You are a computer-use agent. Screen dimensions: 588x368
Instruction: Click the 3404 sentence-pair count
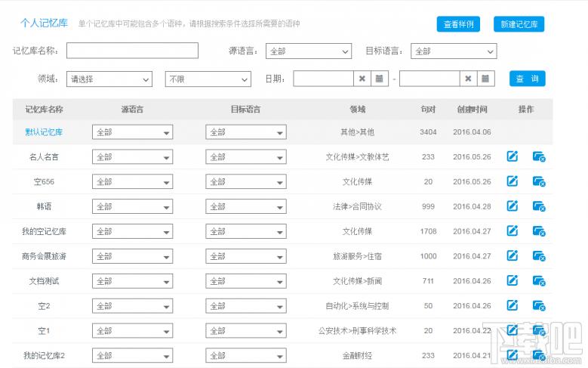pos(428,132)
